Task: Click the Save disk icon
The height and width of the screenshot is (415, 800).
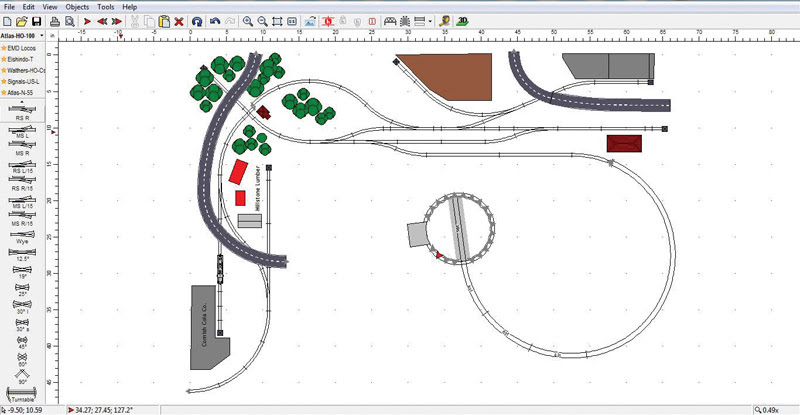Action: point(37,21)
